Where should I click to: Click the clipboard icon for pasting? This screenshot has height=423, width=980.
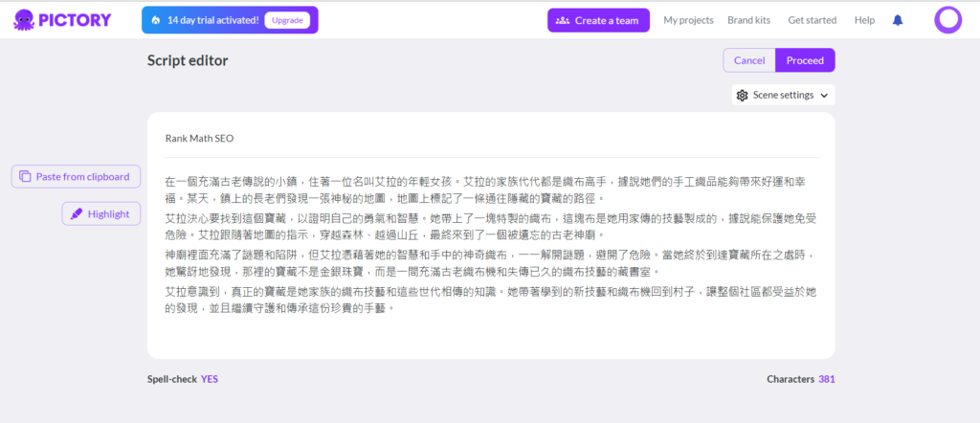24,177
